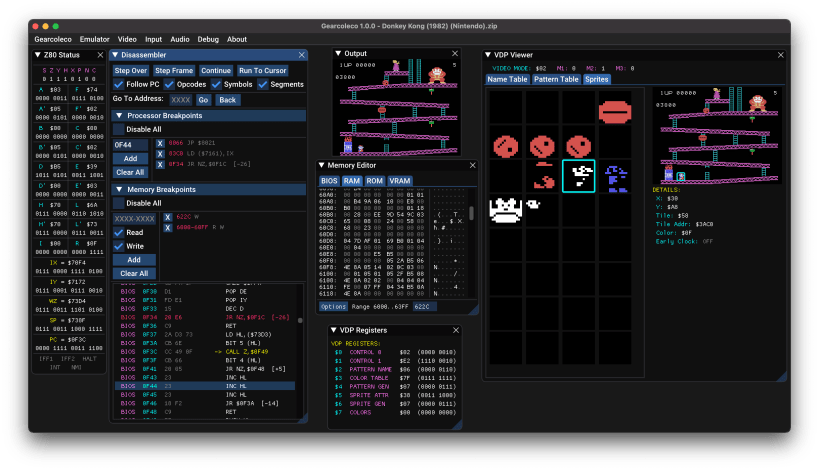This screenshot has height=470, width=819.
Task: Collapse the Z80 Status panel
Action: pyautogui.click(x=38, y=55)
